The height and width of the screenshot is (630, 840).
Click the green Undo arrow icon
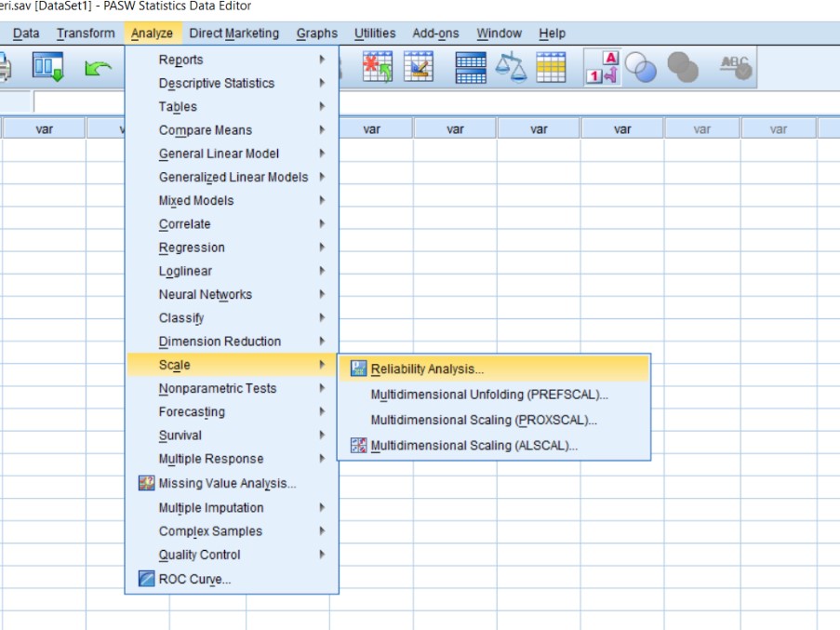click(98, 68)
